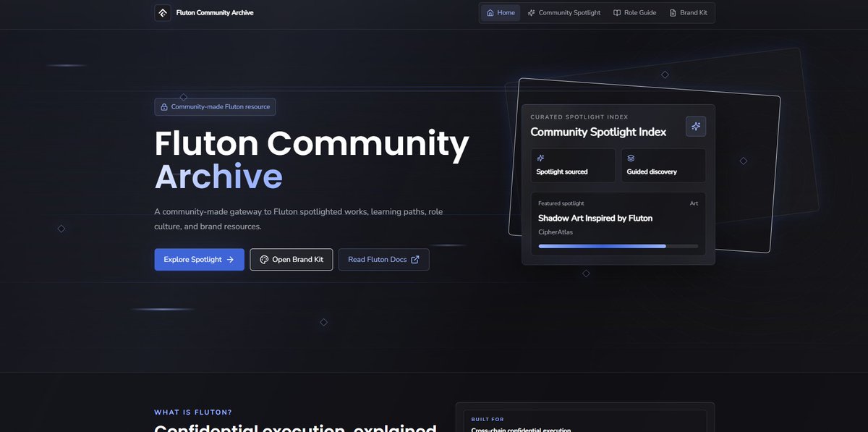868x432 pixels.
Task: Click the Fluton logo icon in header
Action: (163, 13)
